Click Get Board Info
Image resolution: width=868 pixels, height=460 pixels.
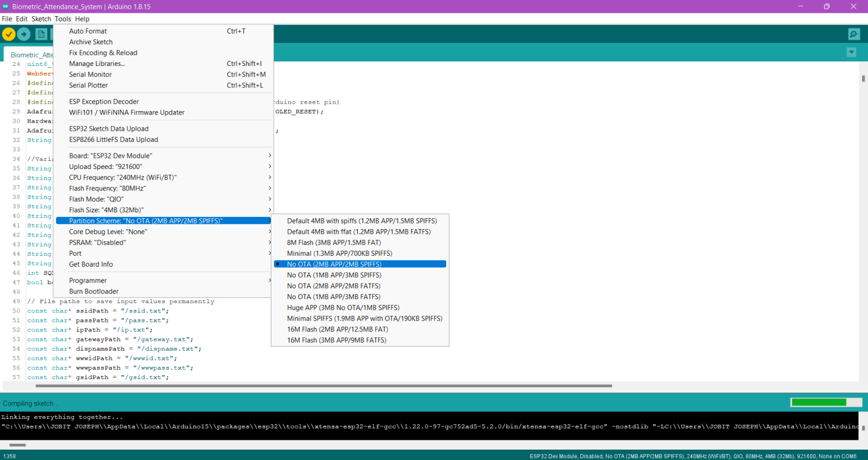coord(91,264)
